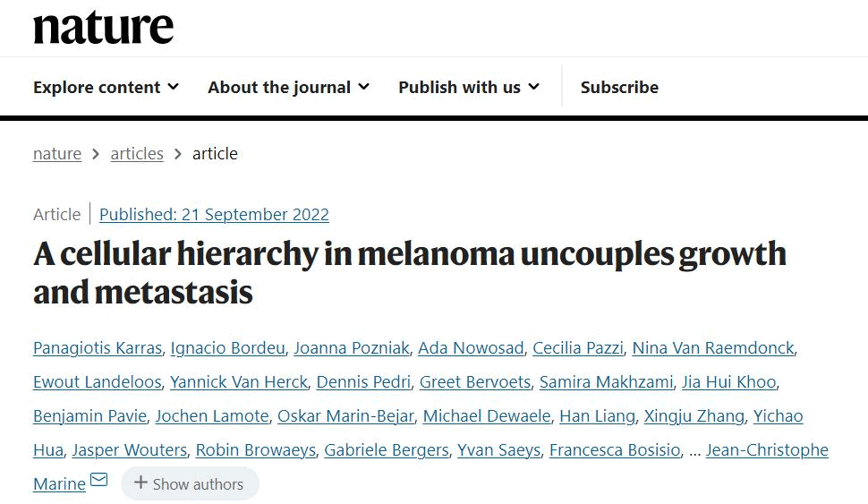This screenshot has width=868, height=504.
Task: Click author Gabriele Bergers
Action: pos(386,449)
